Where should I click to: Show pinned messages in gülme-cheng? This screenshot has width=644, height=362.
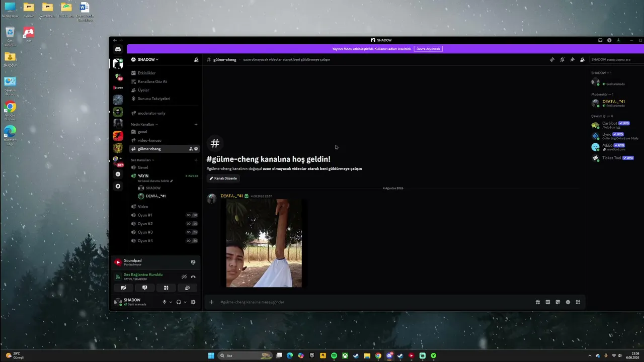coord(572,59)
